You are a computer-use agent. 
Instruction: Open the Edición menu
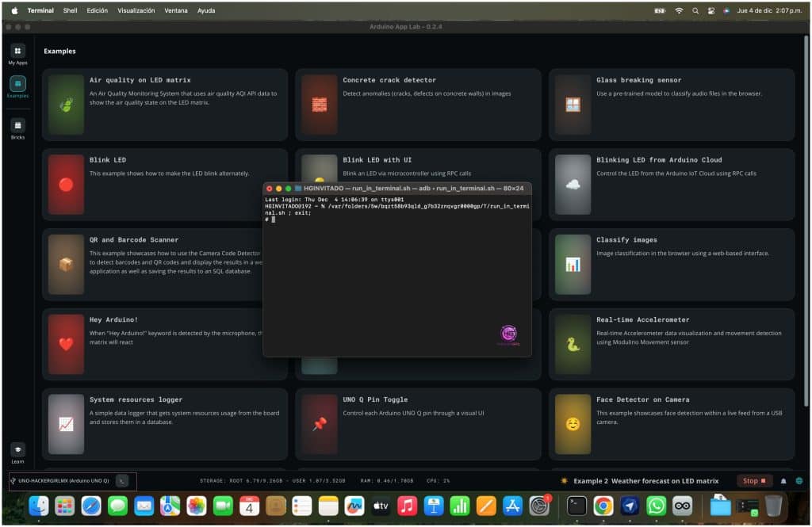[x=98, y=10]
